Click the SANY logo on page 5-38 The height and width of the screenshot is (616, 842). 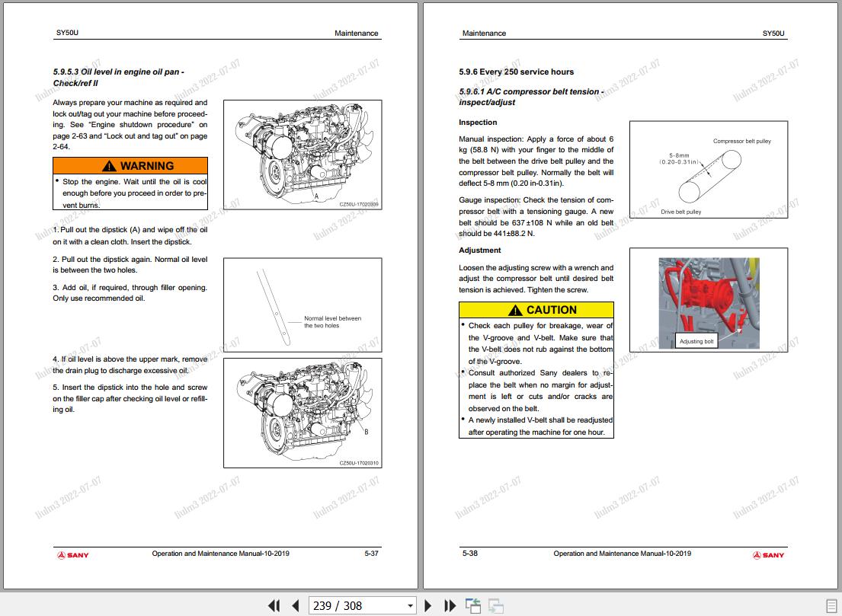pos(768,555)
